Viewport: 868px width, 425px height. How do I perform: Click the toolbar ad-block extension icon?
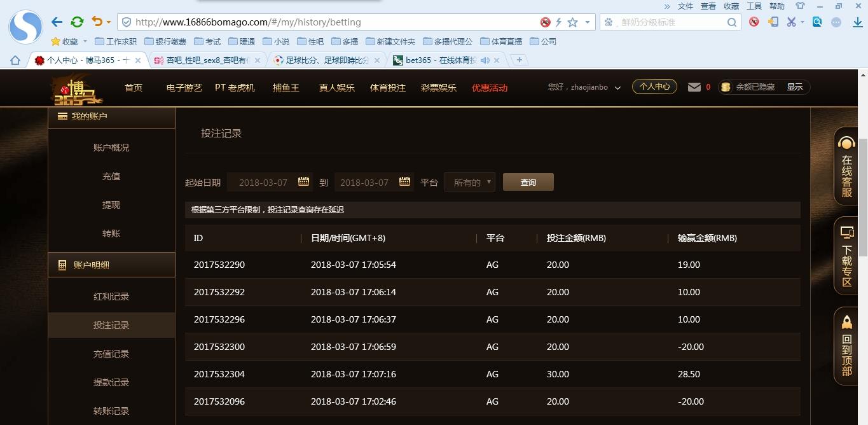click(x=754, y=22)
